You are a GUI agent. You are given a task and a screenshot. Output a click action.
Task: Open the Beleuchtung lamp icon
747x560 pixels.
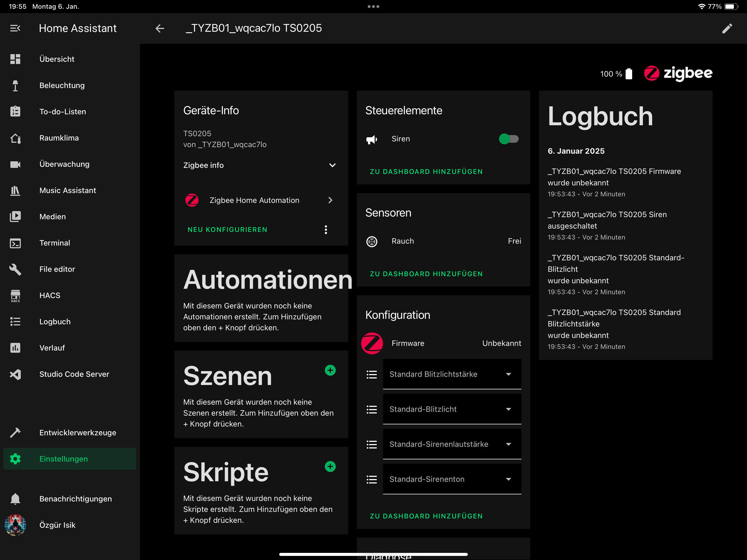[x=15, y=86]
